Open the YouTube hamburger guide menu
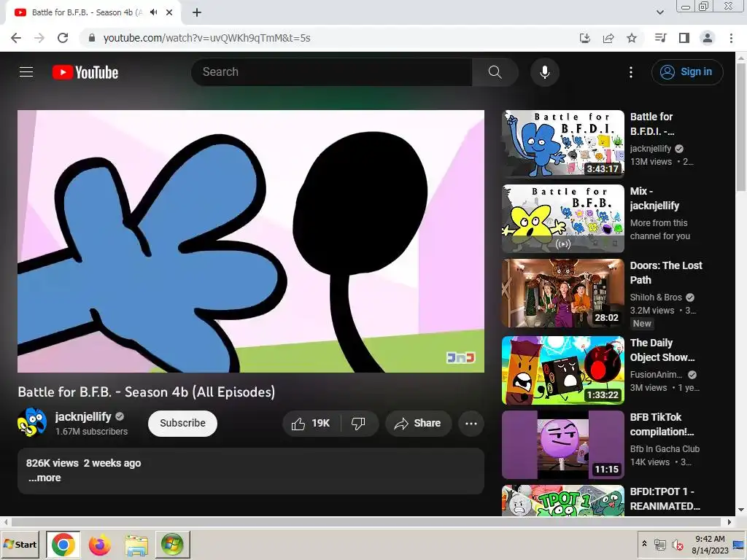The width and height of the screenshot is (747, 560). (x=26, y=72)
